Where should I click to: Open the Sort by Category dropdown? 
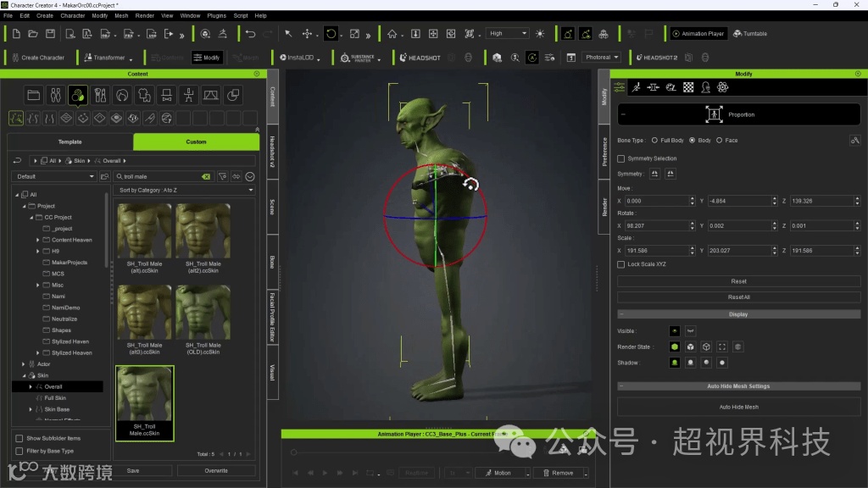tap(185, 190)
